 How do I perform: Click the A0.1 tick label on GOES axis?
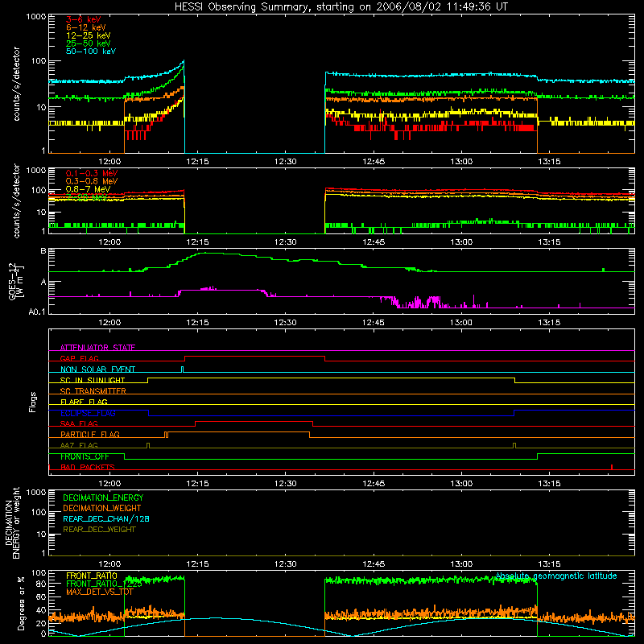37,312
